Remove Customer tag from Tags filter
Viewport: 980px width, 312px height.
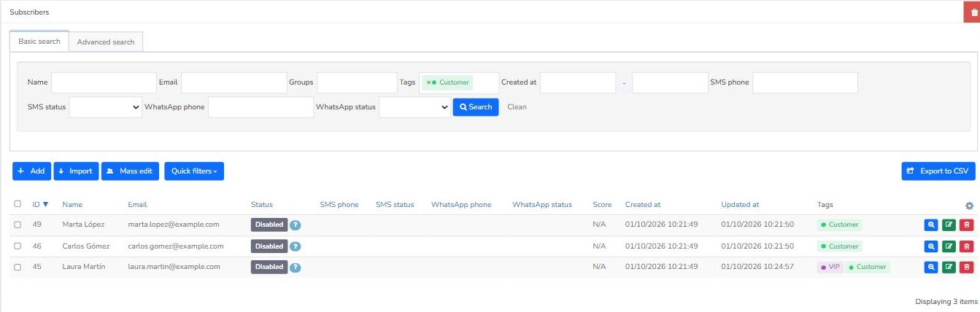click(x=428, y=82)
